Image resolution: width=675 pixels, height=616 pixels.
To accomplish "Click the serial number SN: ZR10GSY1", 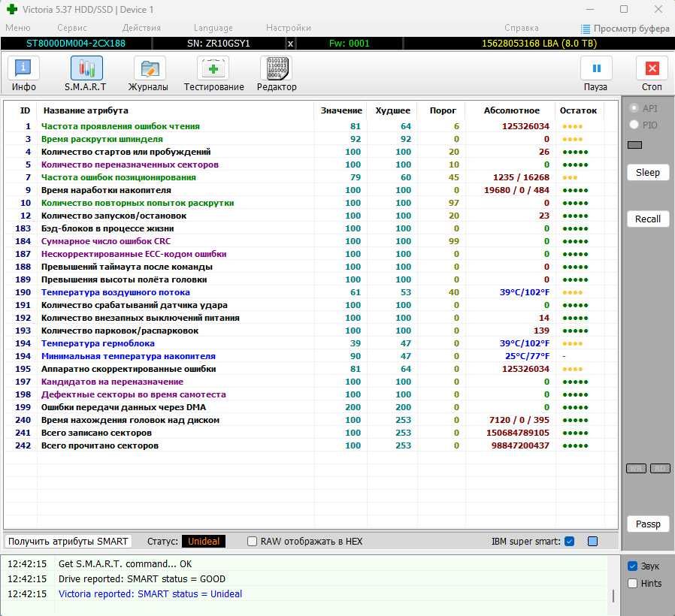I will click(x=218, y=44).
